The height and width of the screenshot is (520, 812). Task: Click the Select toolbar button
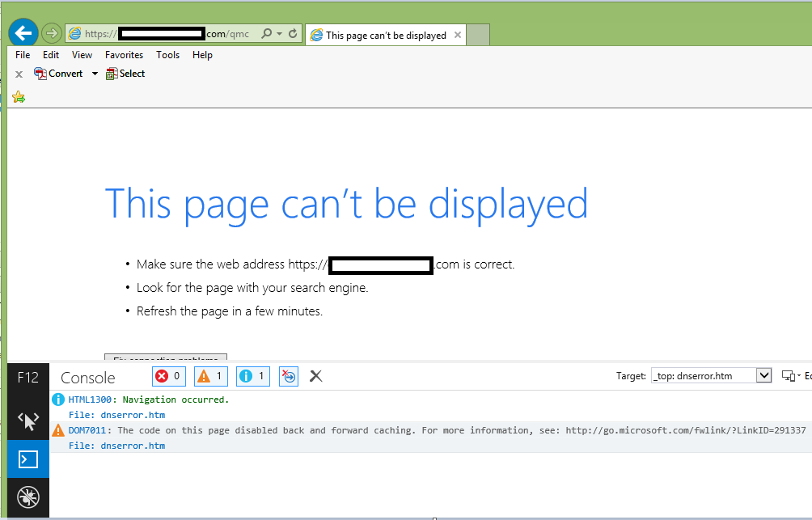click(125, 74)
